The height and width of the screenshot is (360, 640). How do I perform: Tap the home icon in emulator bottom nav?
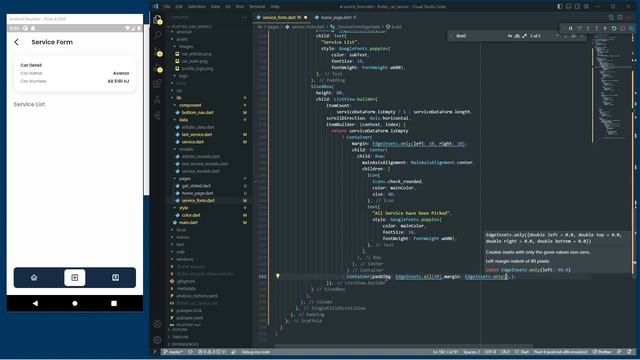pyautogui.click(x=34, y=278)
